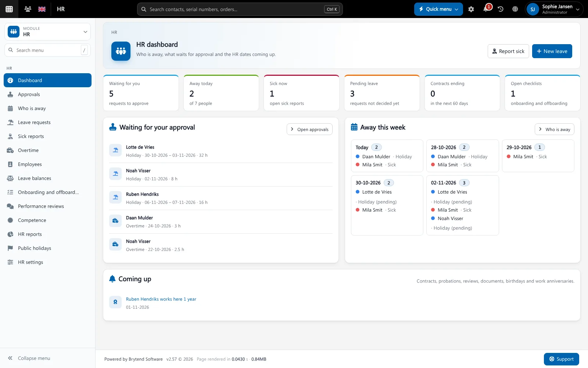Open Public holidays menu item
This screenshot has height=368, width=588.
pyautogui.click(x=47, y=248)
